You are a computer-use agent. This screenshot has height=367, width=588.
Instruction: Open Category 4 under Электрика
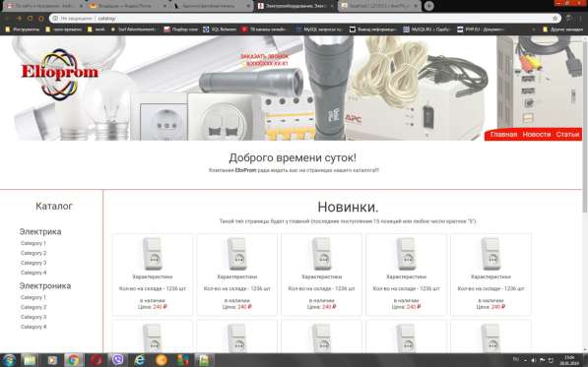point(33,273)
